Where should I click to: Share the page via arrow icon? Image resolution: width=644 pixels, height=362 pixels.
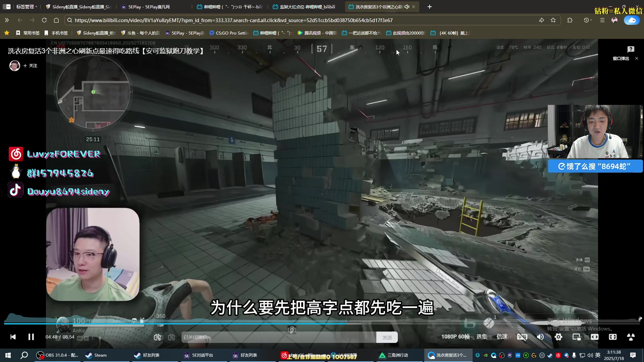(541, 20)
